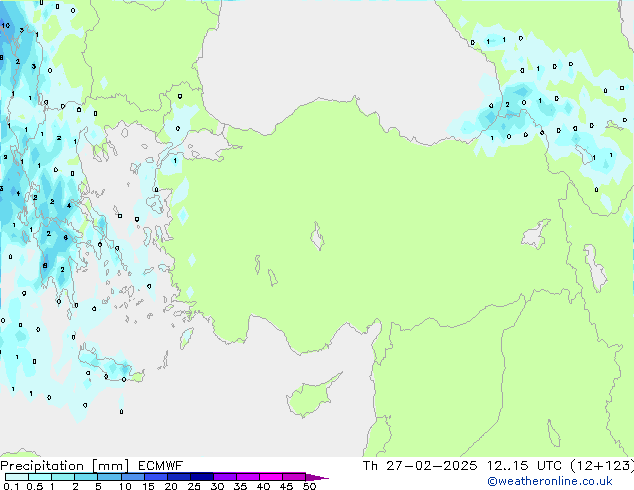The height and width of the screenshot is (490, 634).
Task: Click the forecast offset '(12+123)'
Action: [x=602, y=465]
